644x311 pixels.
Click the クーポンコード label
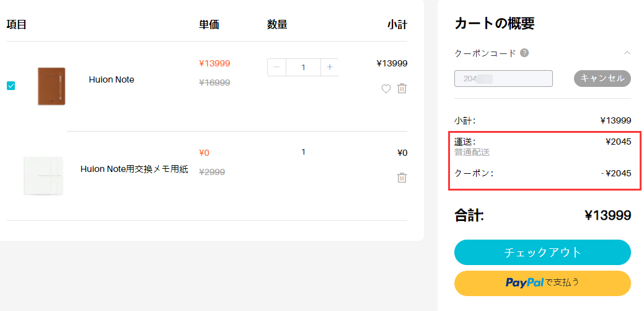(x=485, y=53)
